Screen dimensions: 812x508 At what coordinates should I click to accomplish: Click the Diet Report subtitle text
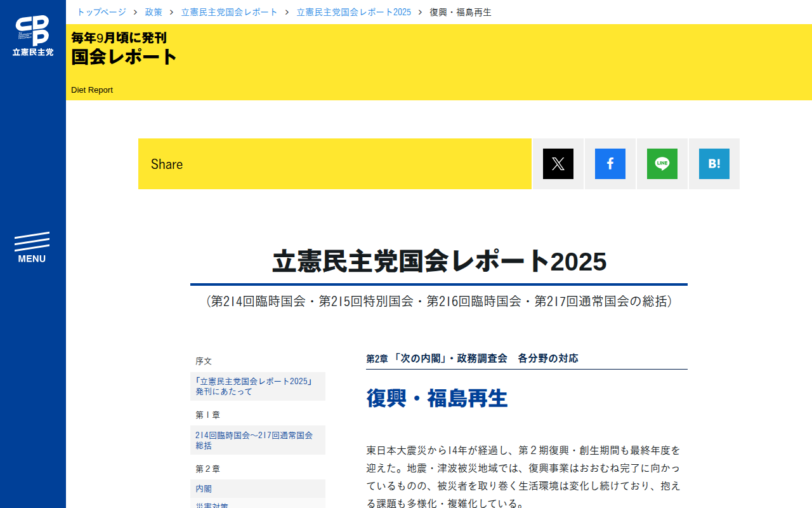tap(92, 90)
